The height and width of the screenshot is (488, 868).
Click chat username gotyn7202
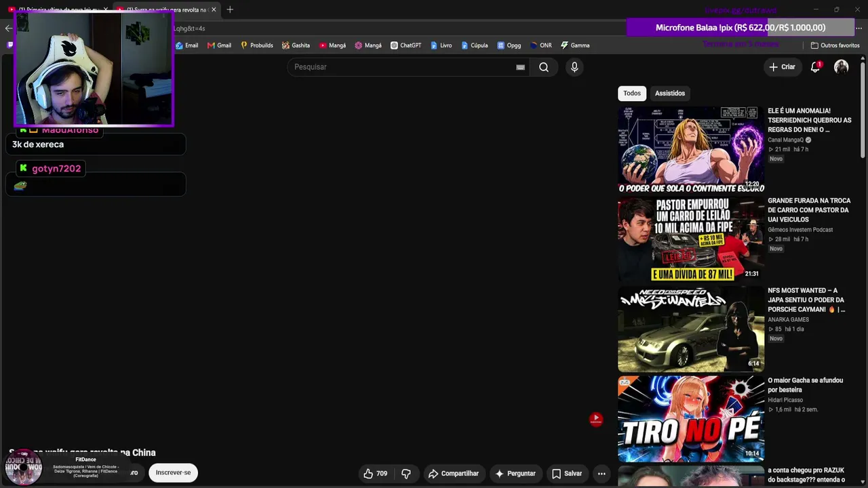click(56, 169)
